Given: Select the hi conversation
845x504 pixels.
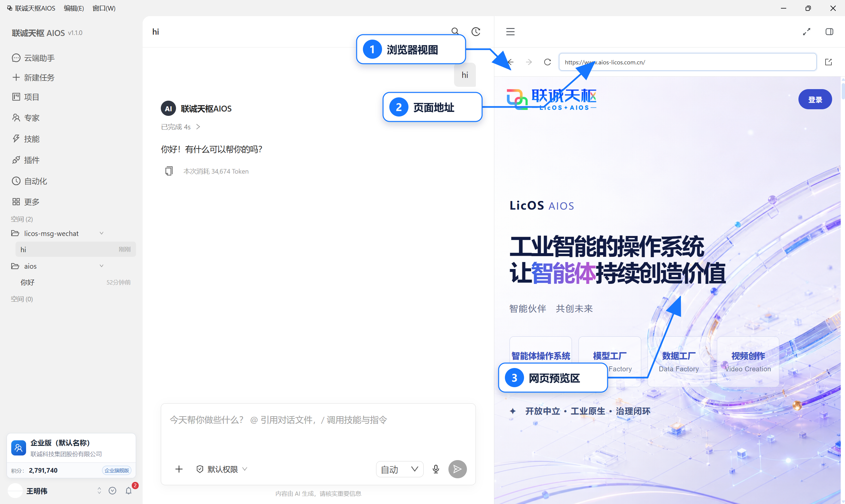Looking at the screenshot, I should 76,250.
